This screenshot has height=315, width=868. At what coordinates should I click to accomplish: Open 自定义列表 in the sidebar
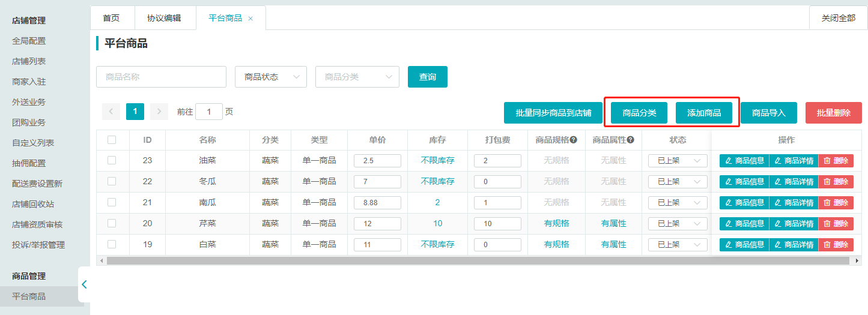tap(33, 143)
